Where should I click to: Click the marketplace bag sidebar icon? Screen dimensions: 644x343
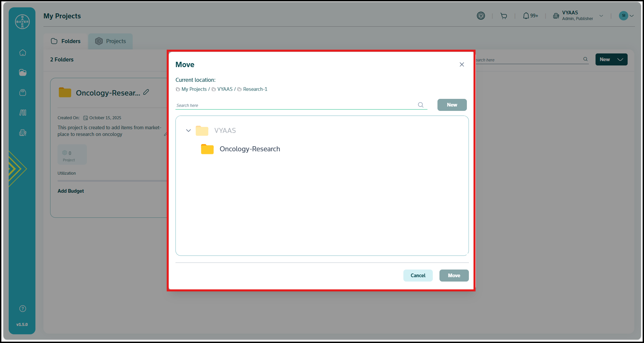point(23,93)
